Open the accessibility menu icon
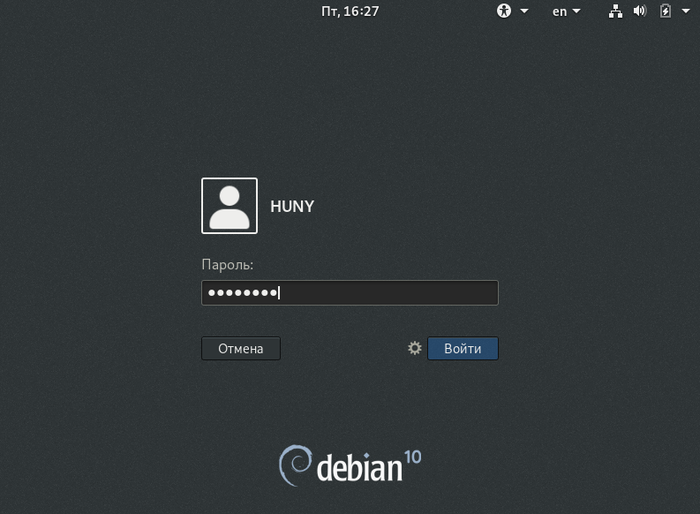The image size is (700, 514). (504, 11)
